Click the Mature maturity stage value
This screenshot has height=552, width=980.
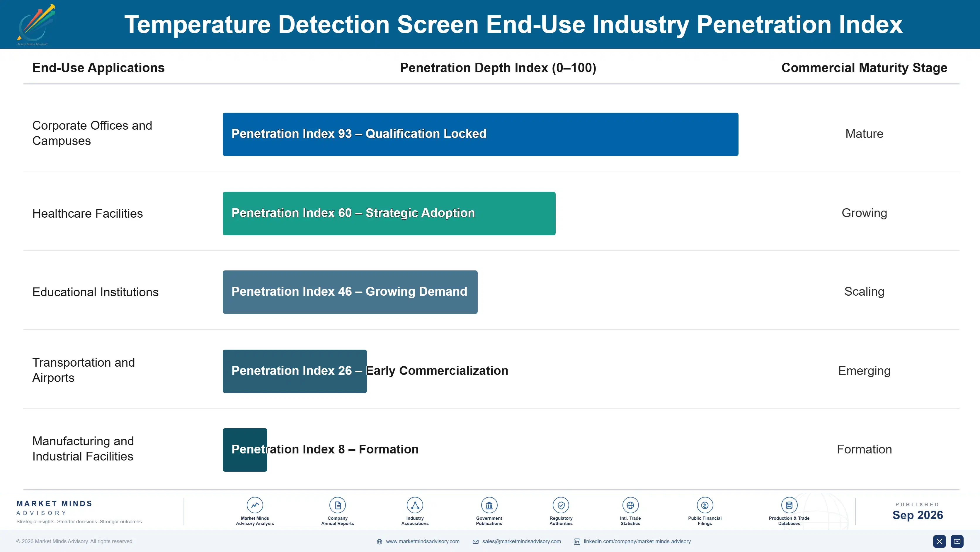click(x=864, y=134)
